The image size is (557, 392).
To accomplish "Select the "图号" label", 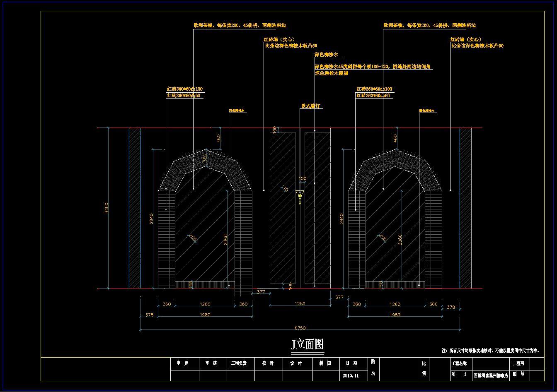I will 518,374.
